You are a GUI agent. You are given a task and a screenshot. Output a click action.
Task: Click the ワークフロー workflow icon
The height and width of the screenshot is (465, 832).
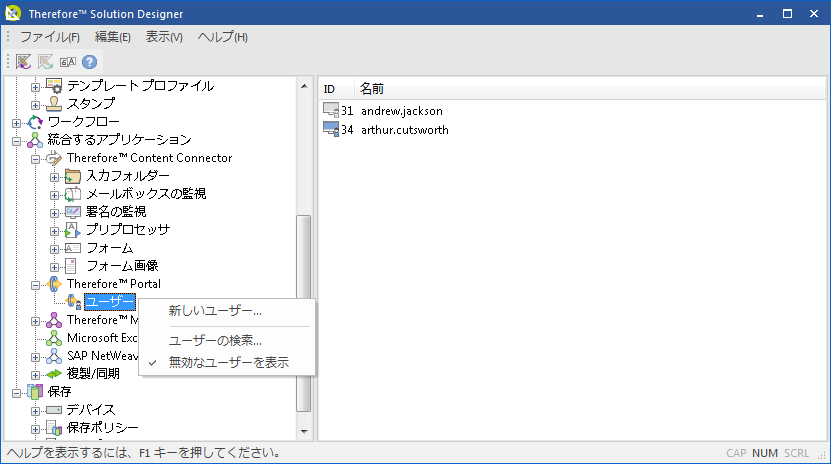pyautogui.click(x=35, y=122)
